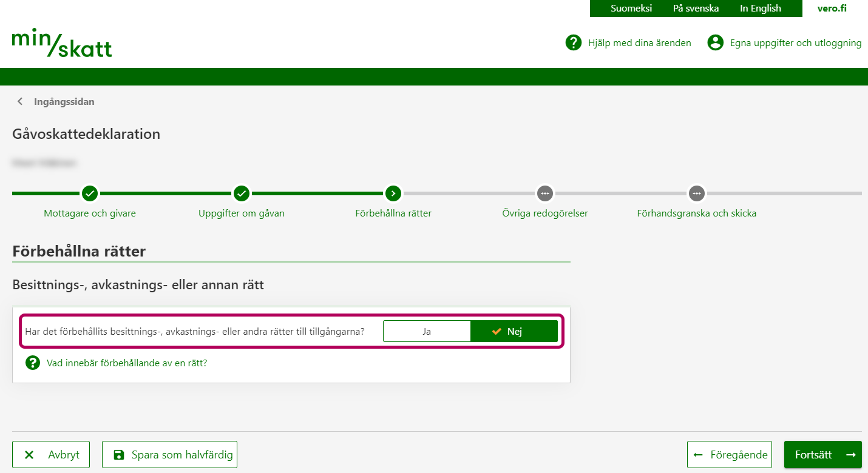
Task: Go back with the Föregående button
Action: point(730,455)
